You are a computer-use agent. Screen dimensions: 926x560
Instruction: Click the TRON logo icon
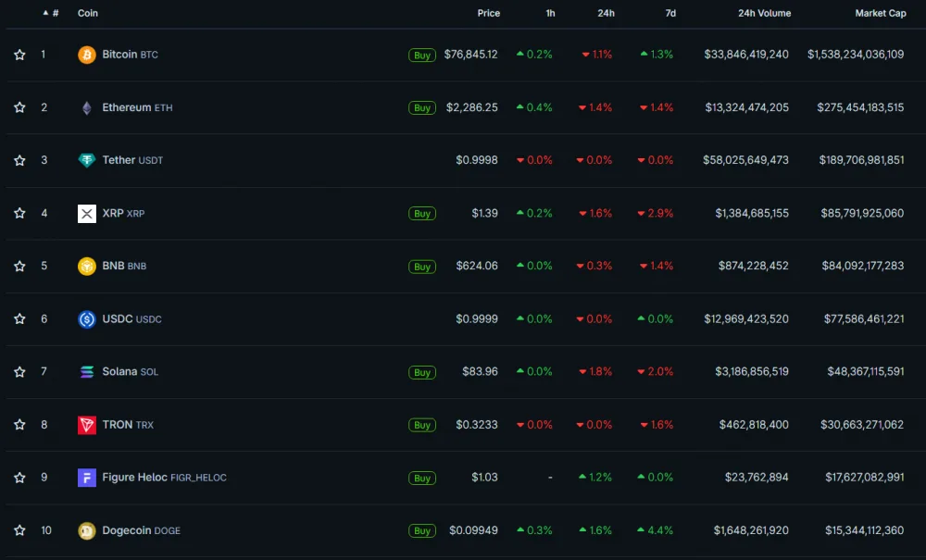(87, 425)
